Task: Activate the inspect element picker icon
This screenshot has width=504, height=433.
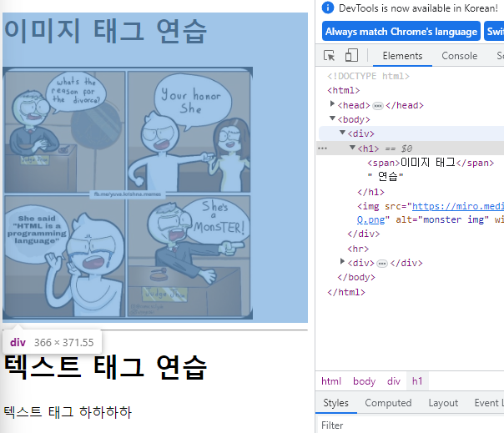Action: pos(329,56)
